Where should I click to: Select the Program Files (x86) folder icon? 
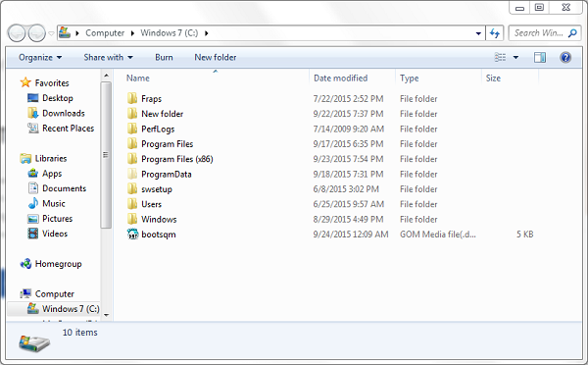point(132,159)
